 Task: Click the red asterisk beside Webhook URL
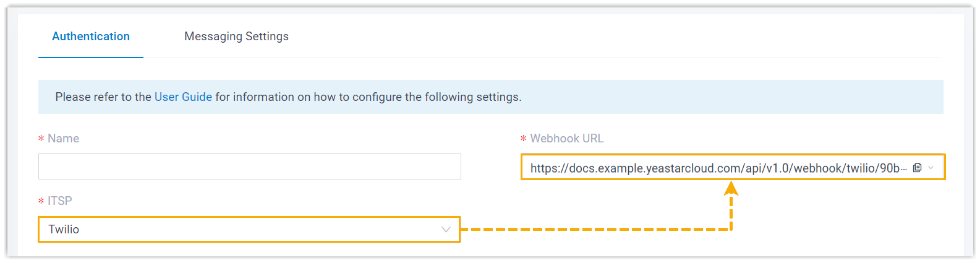524,139
